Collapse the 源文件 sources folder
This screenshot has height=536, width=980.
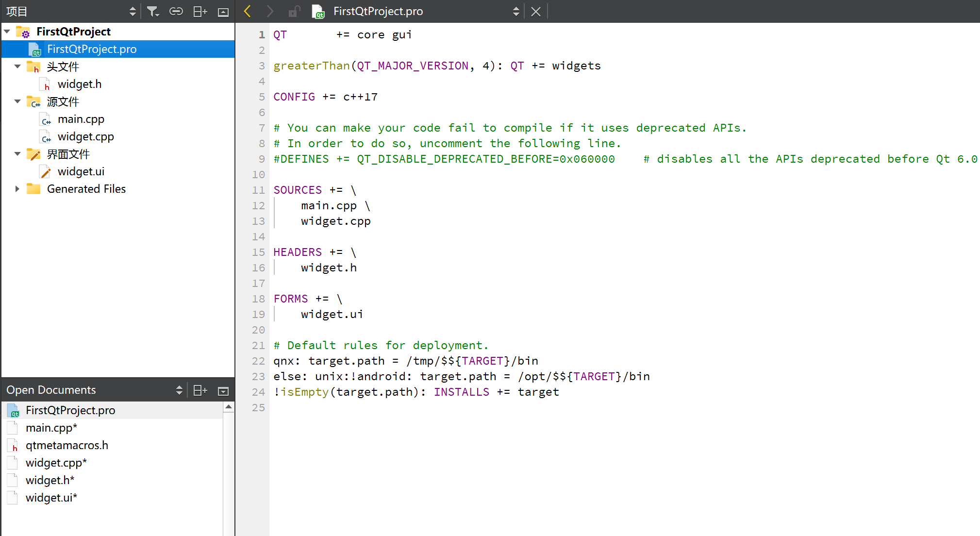coord(17,101)
